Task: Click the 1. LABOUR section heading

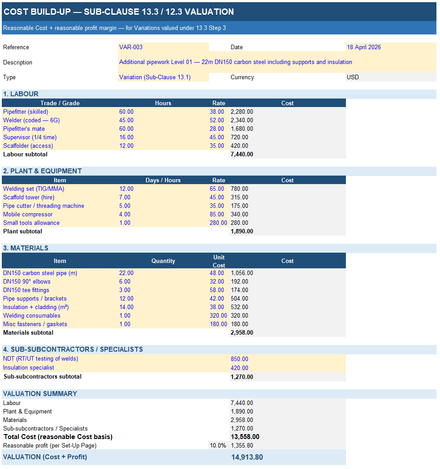Action: click(21, 94)
